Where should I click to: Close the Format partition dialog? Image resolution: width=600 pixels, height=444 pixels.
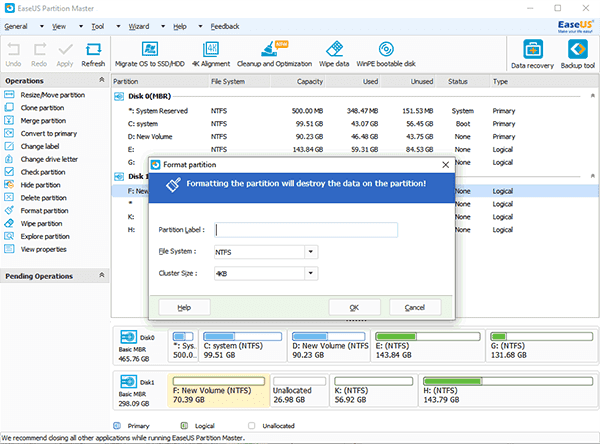coord(445,165)
